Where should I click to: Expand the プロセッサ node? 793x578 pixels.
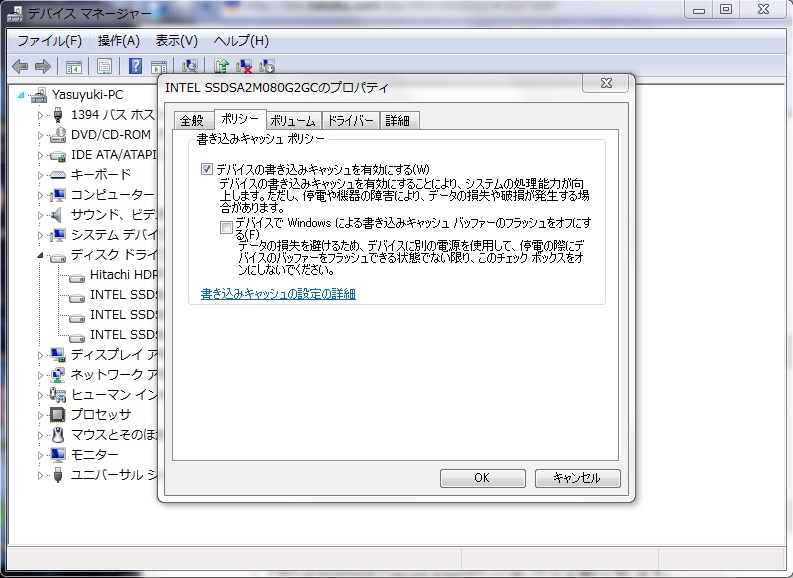(x=40, y=415)
